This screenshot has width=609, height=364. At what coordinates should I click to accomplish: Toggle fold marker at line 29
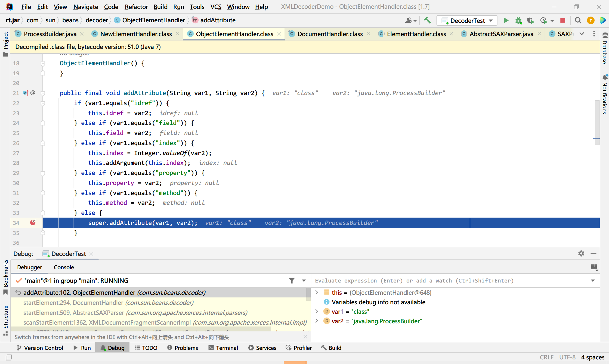point(43,173)
